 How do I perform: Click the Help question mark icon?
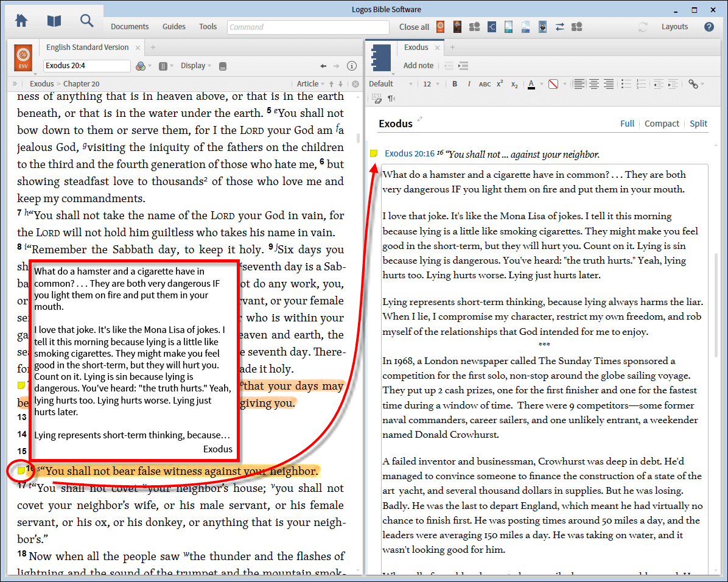click(709, 27)
